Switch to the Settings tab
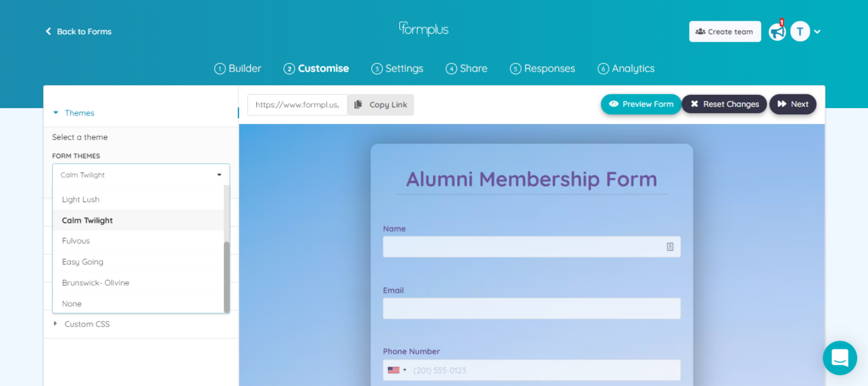 tap(397, 68)
